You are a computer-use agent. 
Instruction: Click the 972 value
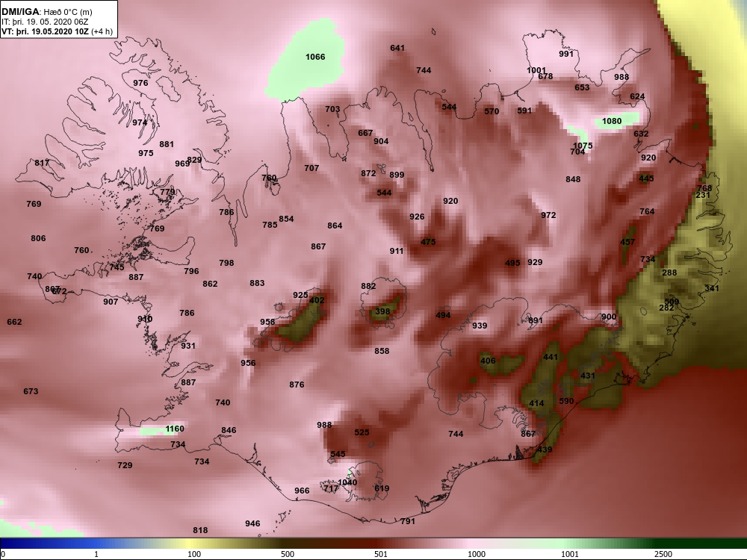[x=548, y=215]
